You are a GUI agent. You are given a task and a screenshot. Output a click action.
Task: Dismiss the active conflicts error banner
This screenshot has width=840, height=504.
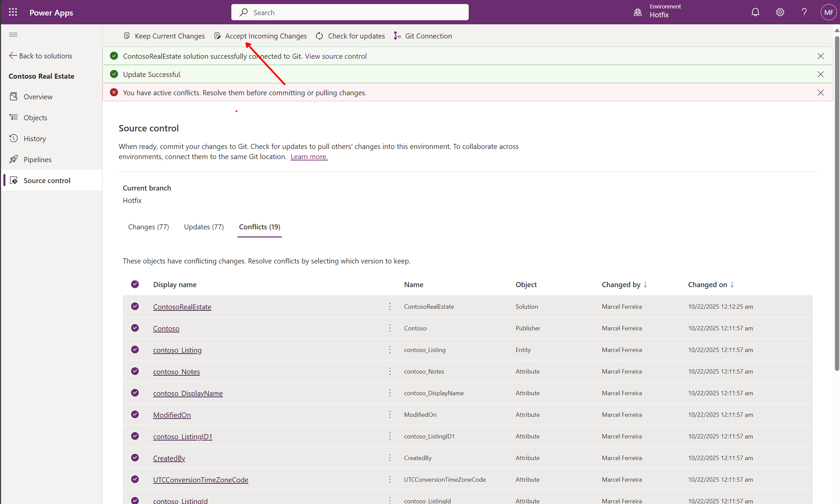[820, 92]
